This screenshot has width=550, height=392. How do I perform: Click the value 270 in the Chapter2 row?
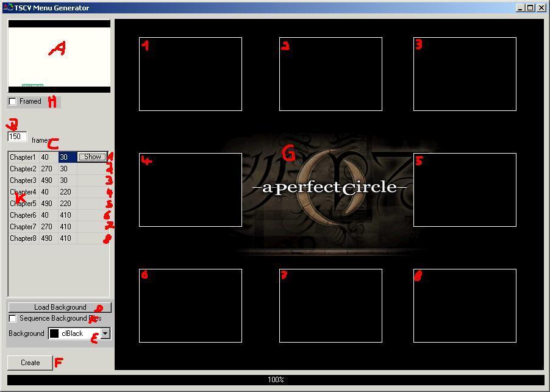click(49, 169)
